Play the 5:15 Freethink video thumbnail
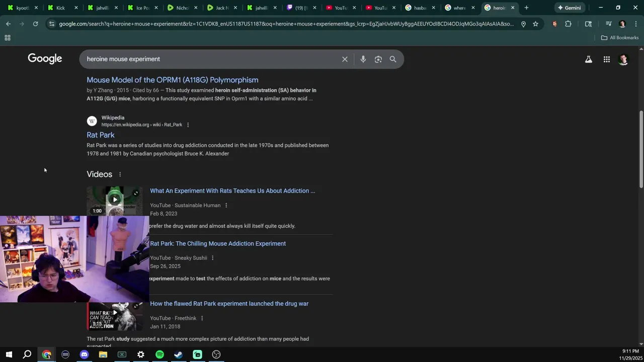This screenshot has height=362, width=644. [x=115, y=315]
